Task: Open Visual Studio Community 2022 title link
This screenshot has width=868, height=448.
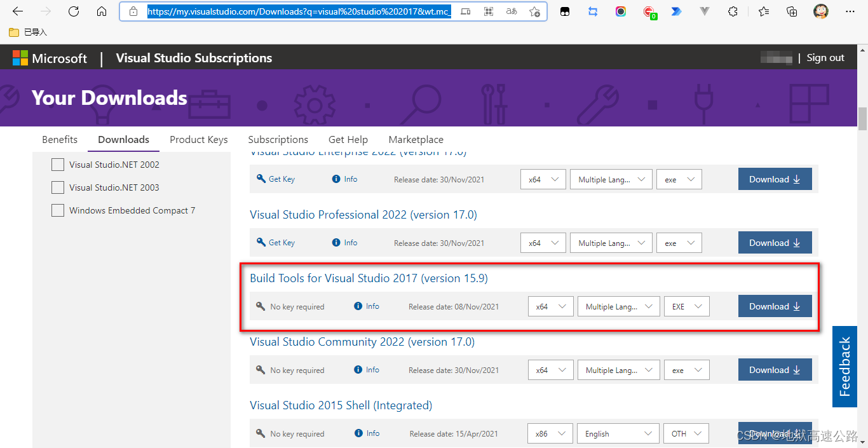Action: 362,342
